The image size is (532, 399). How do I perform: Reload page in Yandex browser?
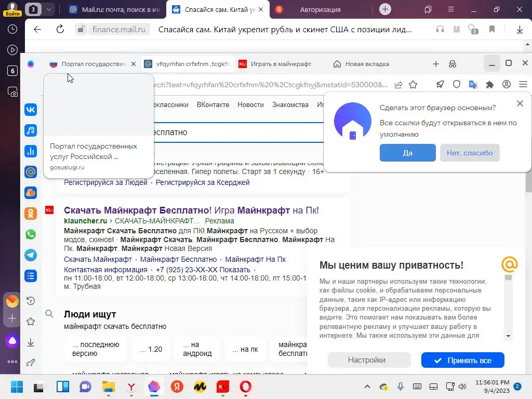[60, 30]
